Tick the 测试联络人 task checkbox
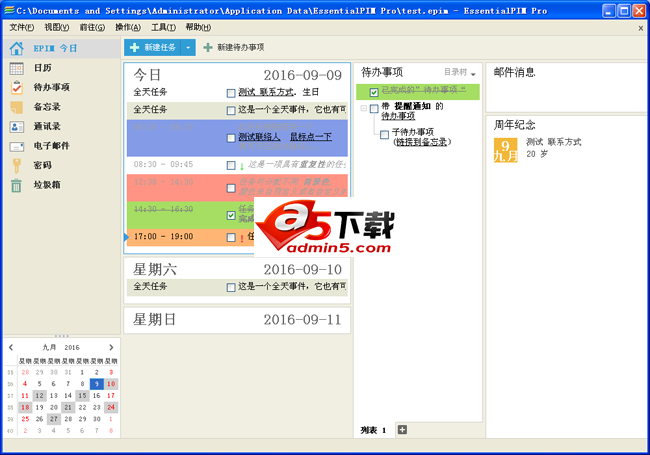The width and height of the screenshot is (650, 455). [231, 137]
